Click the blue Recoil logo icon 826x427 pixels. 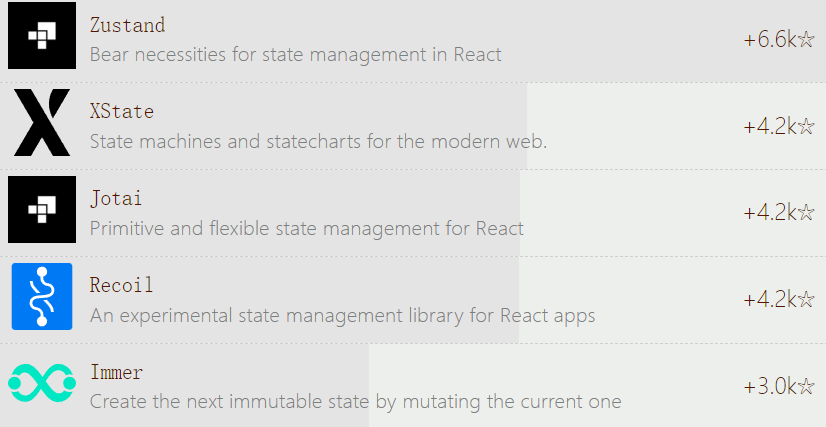click(x=42, y=297)
